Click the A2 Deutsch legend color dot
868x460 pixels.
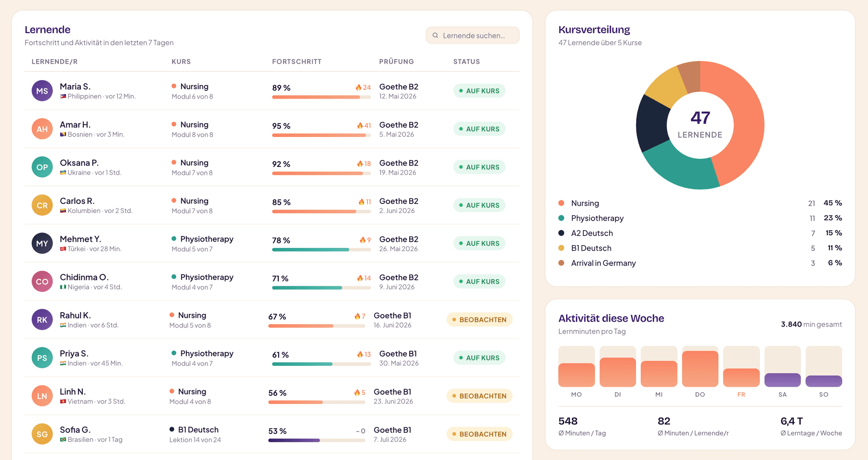tap(561, 233)
